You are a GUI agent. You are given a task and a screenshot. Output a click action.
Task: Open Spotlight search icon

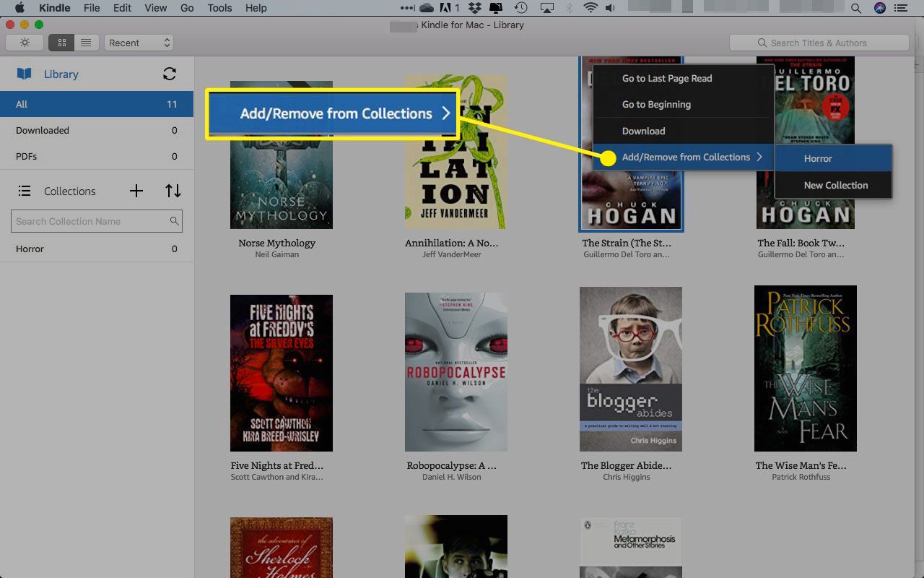click(x=856, y=8)
